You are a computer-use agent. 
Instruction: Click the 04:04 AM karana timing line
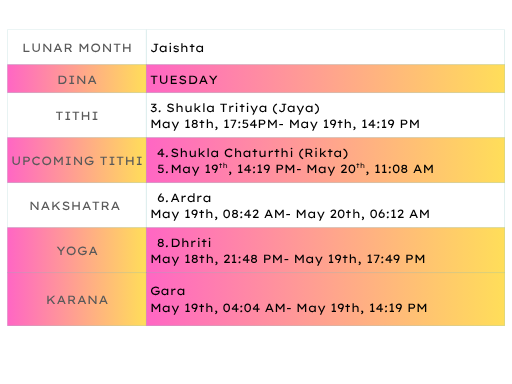click(289, 308)
